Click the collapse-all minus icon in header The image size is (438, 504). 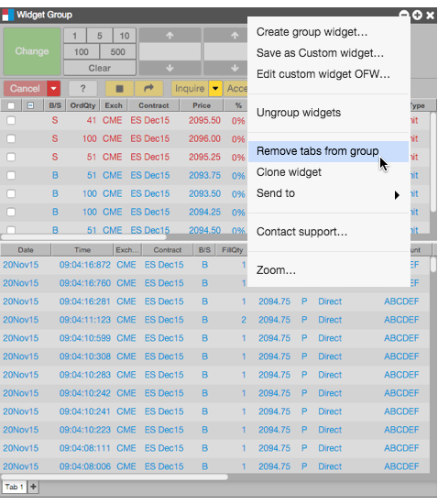(30, 105)
